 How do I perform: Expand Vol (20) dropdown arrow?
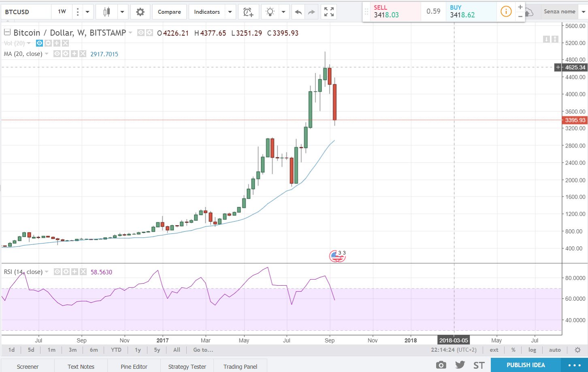(29, 43)
